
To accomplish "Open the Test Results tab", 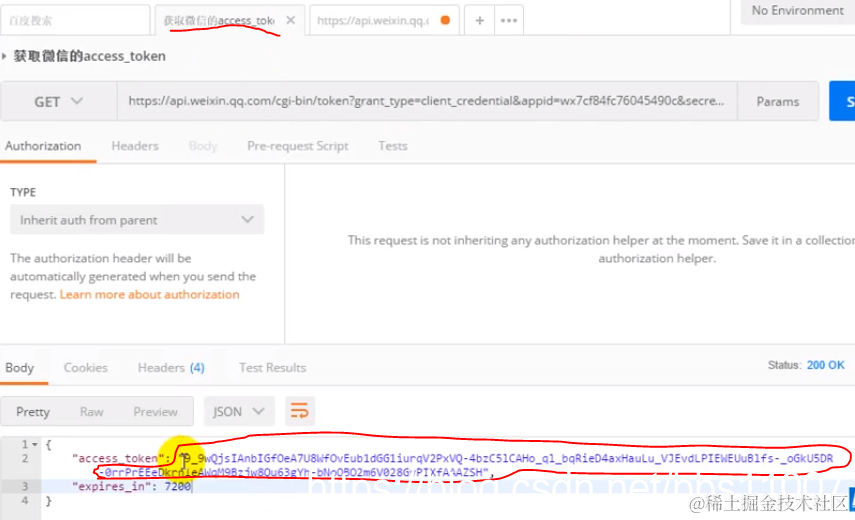I will 273,368.
